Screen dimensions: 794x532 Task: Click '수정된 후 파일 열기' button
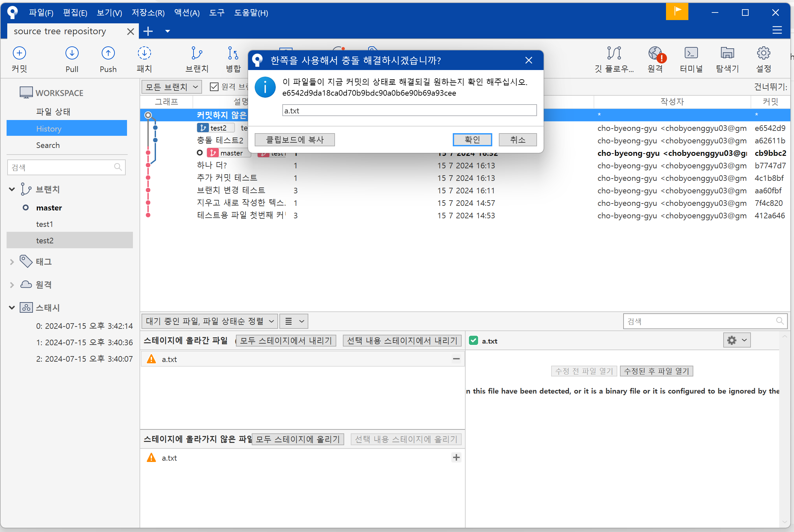[656, 371]
